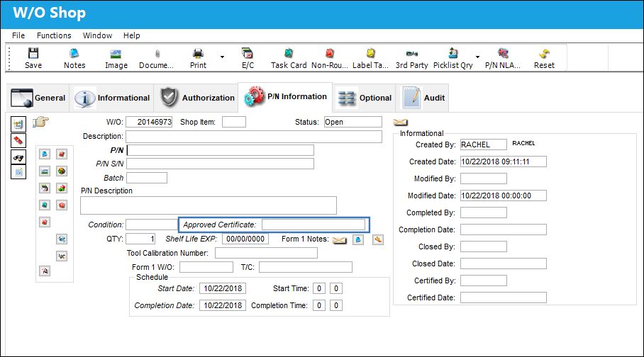Image resolution: width=644 pixels, height=357 pixels.
Task: Click the notepad icon below binoculars
Action: click(x=18, y=172)
